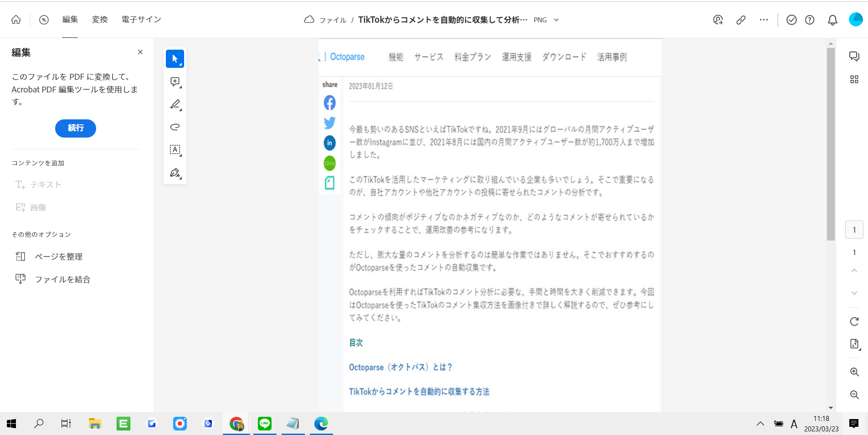Click the document vertical scrollbar thumb
Viewport: 868px width, 435px height.
(831, 144)
